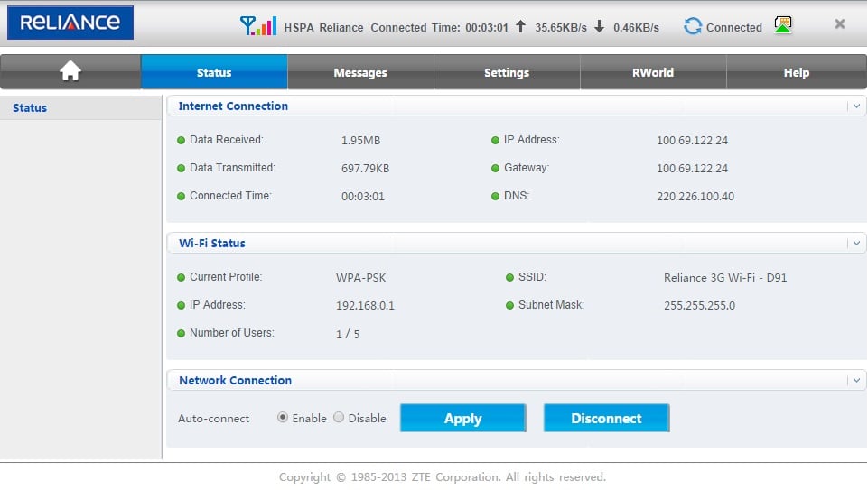Click the ZTE copyright footer text
Screen dimensions: 868x490
(x=443, y=476)
